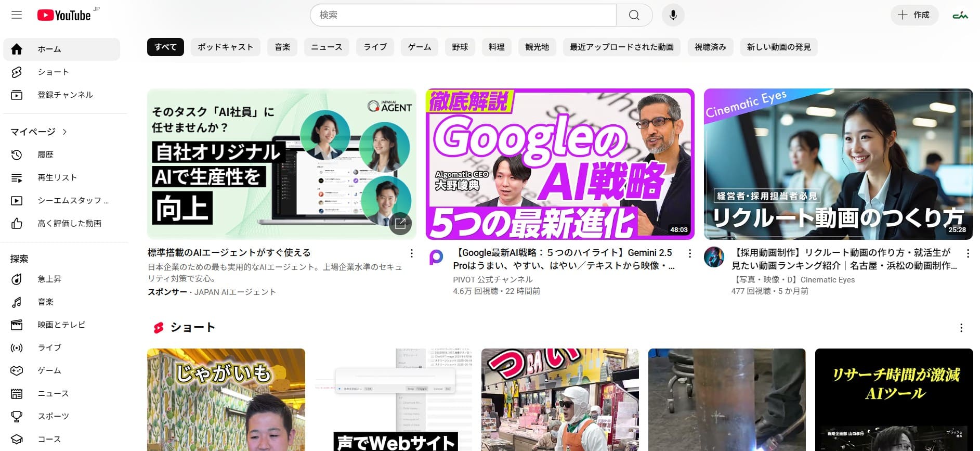
Task: Click the JAPAN AIエージェント sponsor name
Action: (x=235, y=292)
